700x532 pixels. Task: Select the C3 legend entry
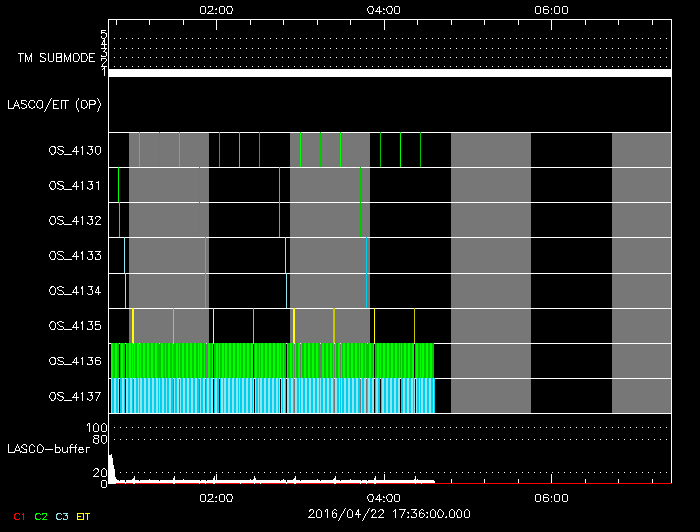point(63,516)
